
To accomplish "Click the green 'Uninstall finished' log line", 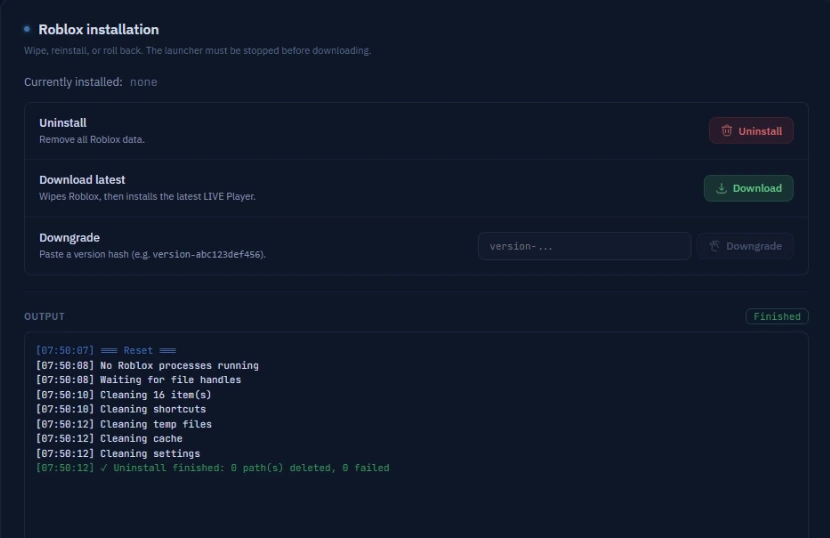I will tap(212, 468).
